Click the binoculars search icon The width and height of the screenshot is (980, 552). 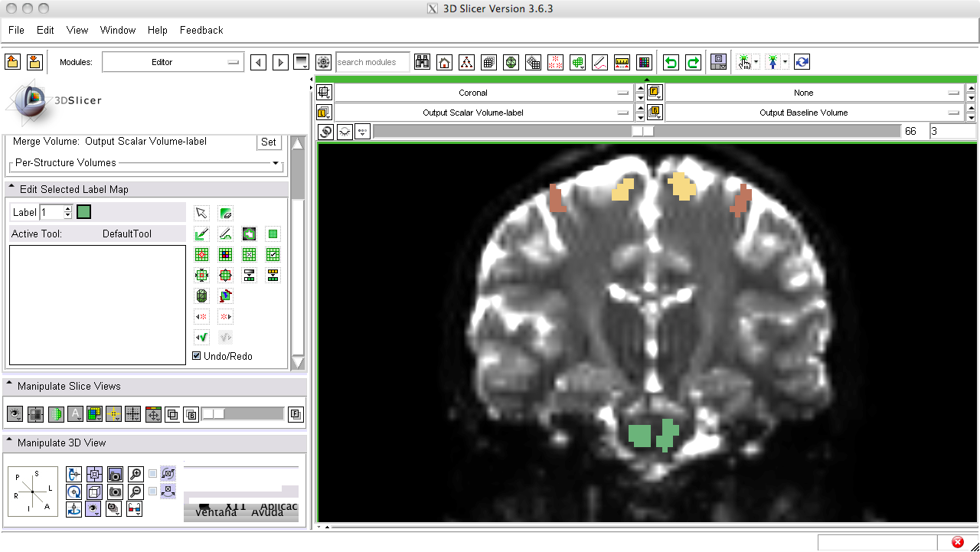422,63
